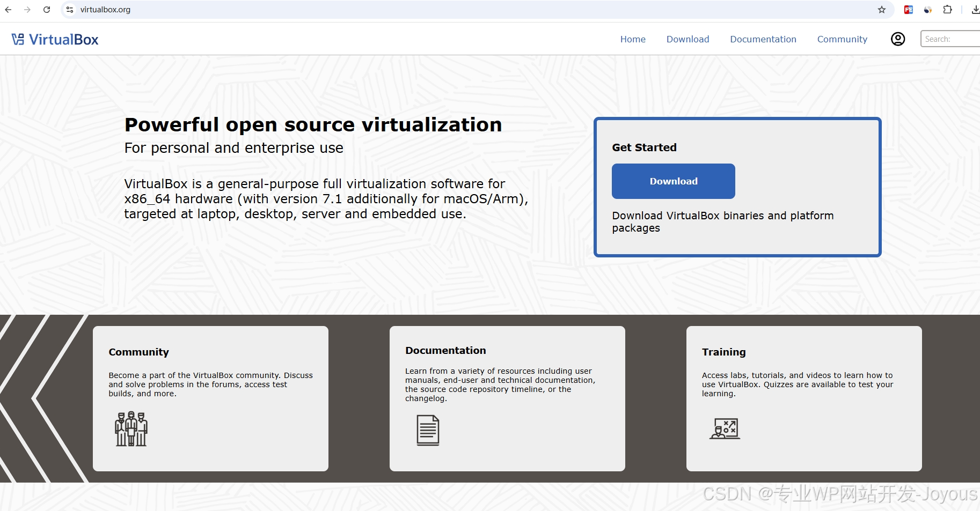
Task: Go to Home in navigation
Action: (633, 39)
